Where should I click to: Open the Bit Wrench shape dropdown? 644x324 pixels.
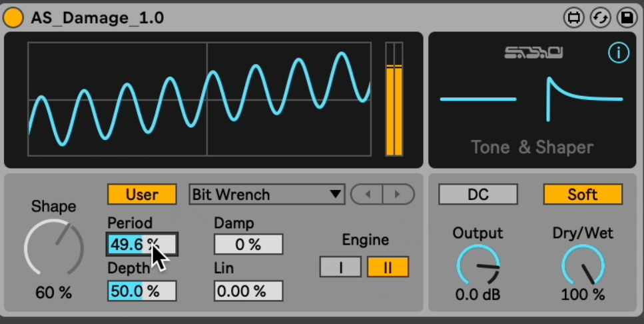tap(266, 195)
